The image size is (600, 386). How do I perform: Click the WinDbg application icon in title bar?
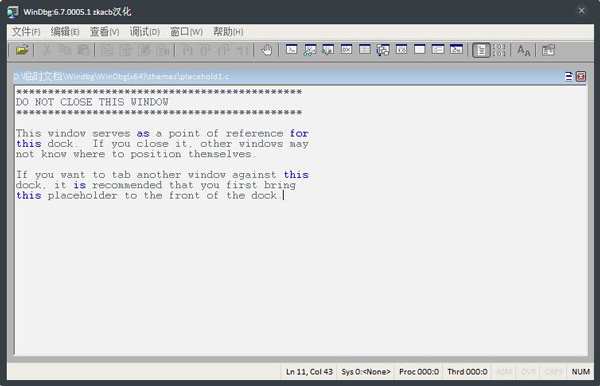click(x=13, y=12)
